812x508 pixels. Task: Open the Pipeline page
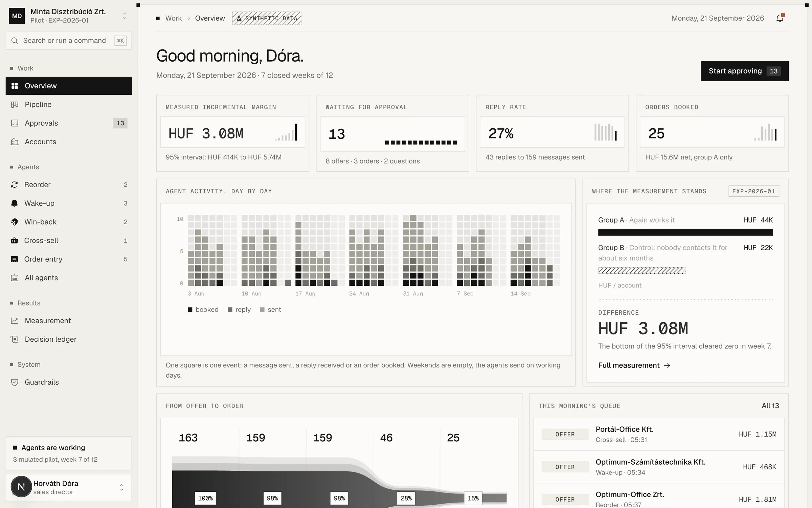pos(69,104)
